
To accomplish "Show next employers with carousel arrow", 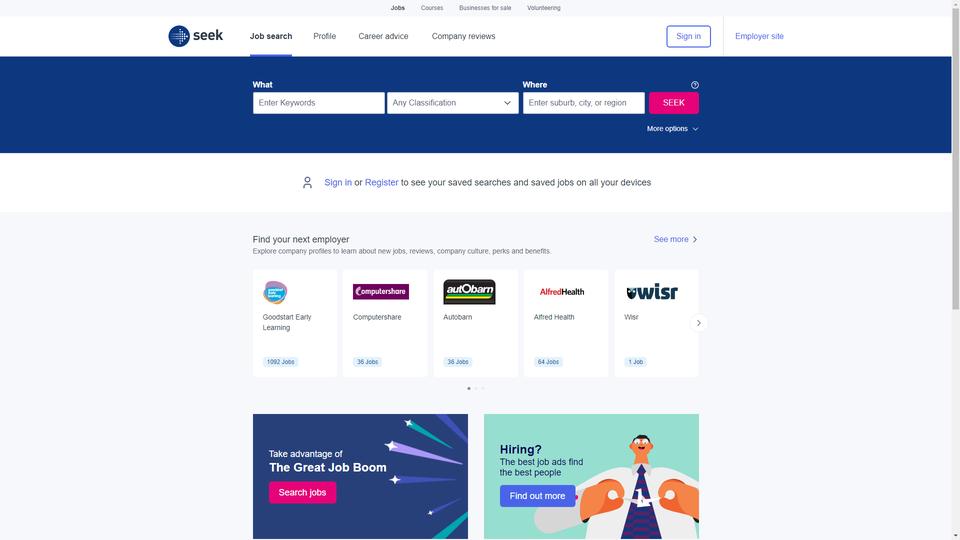I will 699,323.
